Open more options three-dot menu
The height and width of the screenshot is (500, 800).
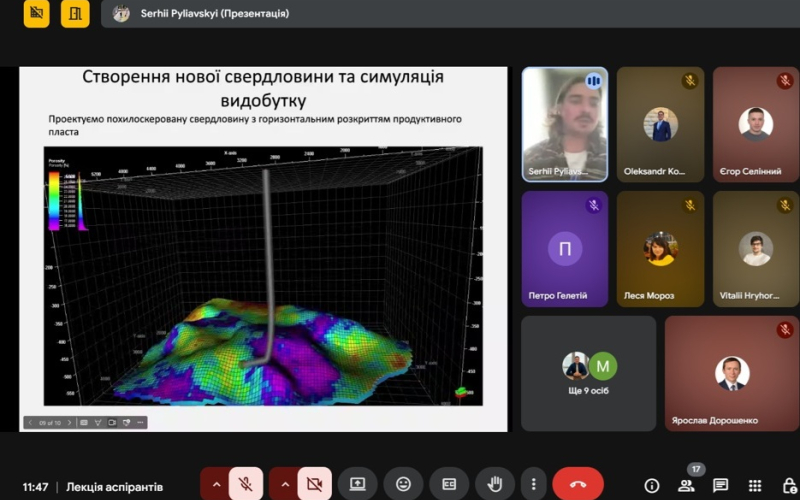coord(533,484)
